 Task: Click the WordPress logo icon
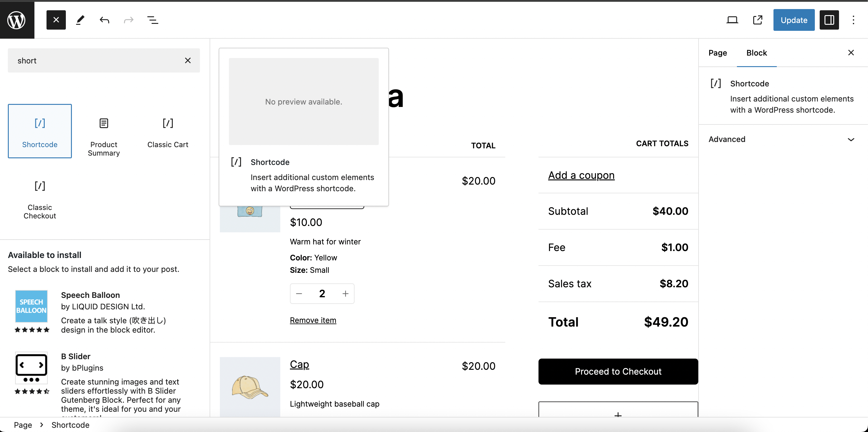[x=17, y=20]
